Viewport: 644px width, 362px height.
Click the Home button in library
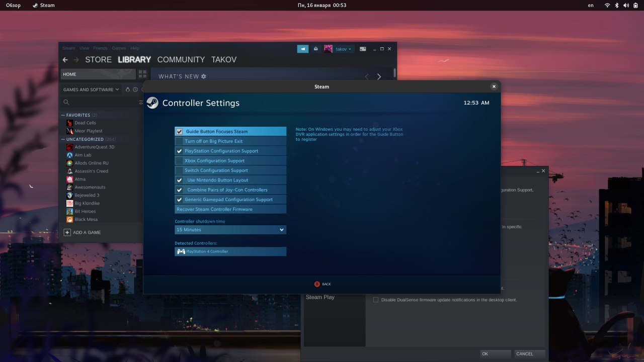(99, 74)
